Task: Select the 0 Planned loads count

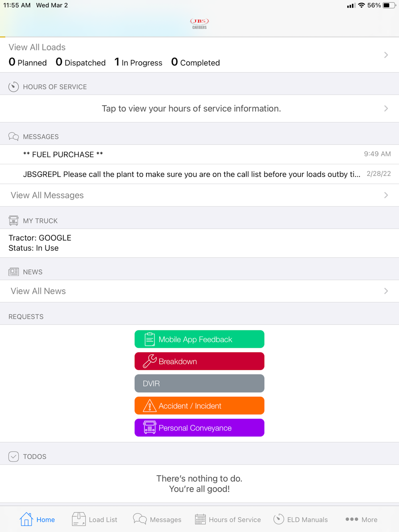Action: coord(28,62)
